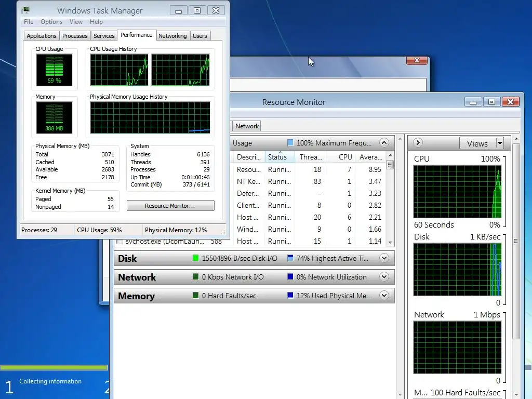Maximize the Resource Monitor window
This screenshot has width=532, height=399.
(491, 102)
